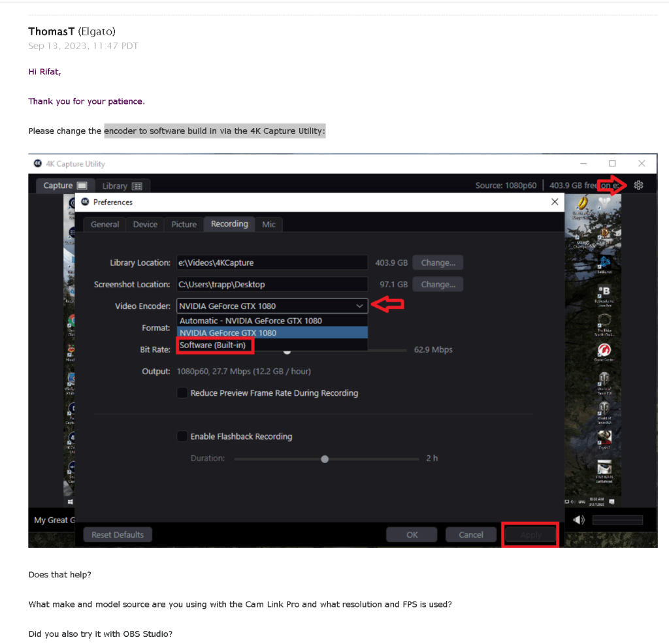Change the Library Location folder

[438, 263]
